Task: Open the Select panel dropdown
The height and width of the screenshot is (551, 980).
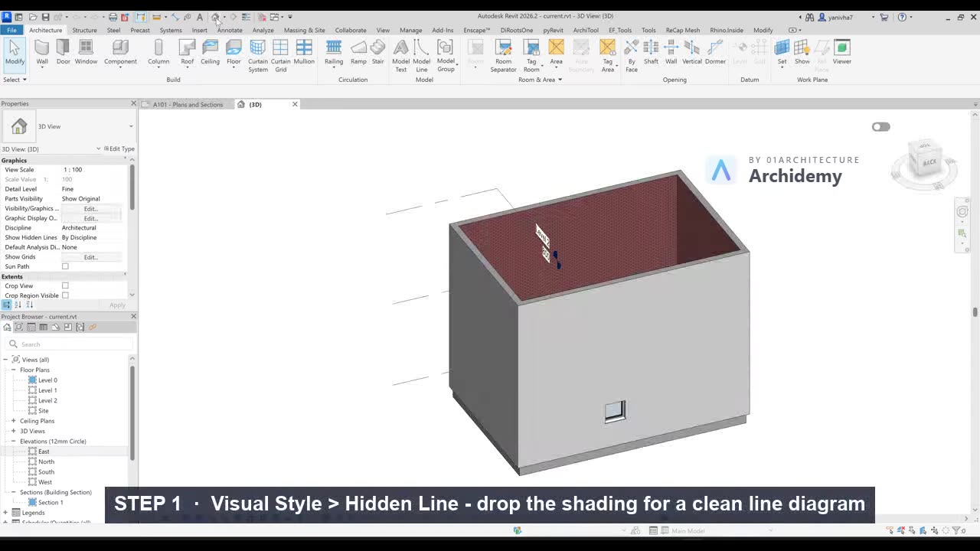Action: pos(15,80)
